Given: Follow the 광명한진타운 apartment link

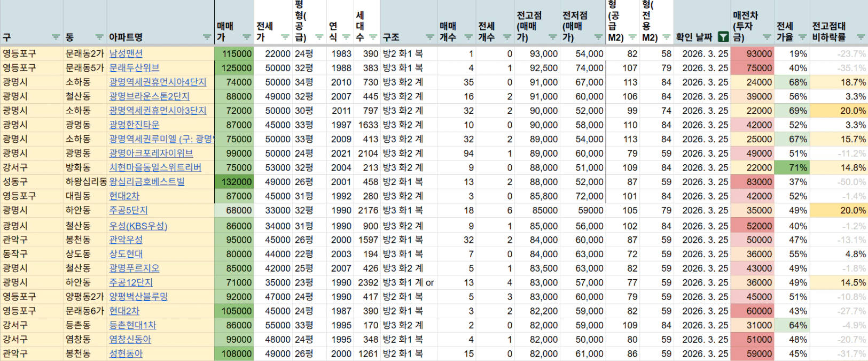Looking at the screenshot, I should coord(134,125).
